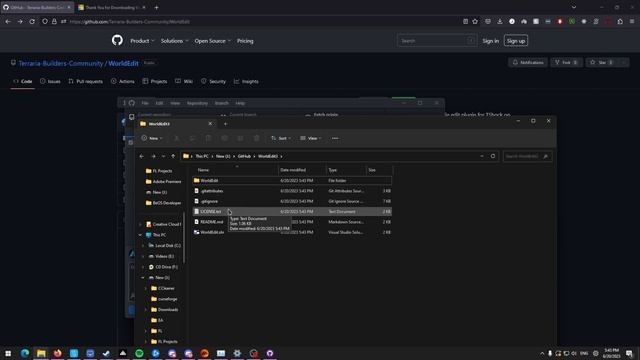The width and height of the screenshot is (640, 360).
Task: Select Local Disk (C:) in the navigation pane
Action: coord(164,246)
